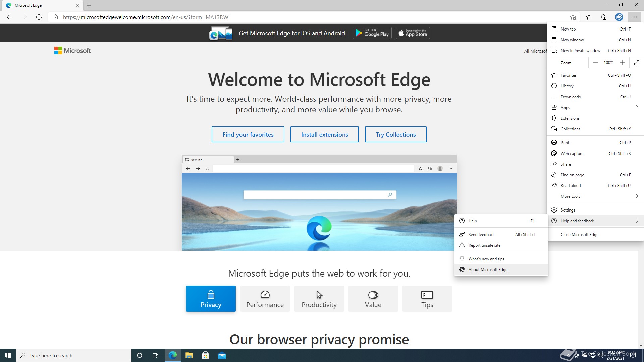The image size is (644, 362).
Task: Add page to favorites star icon
Action: click(573, 17)
